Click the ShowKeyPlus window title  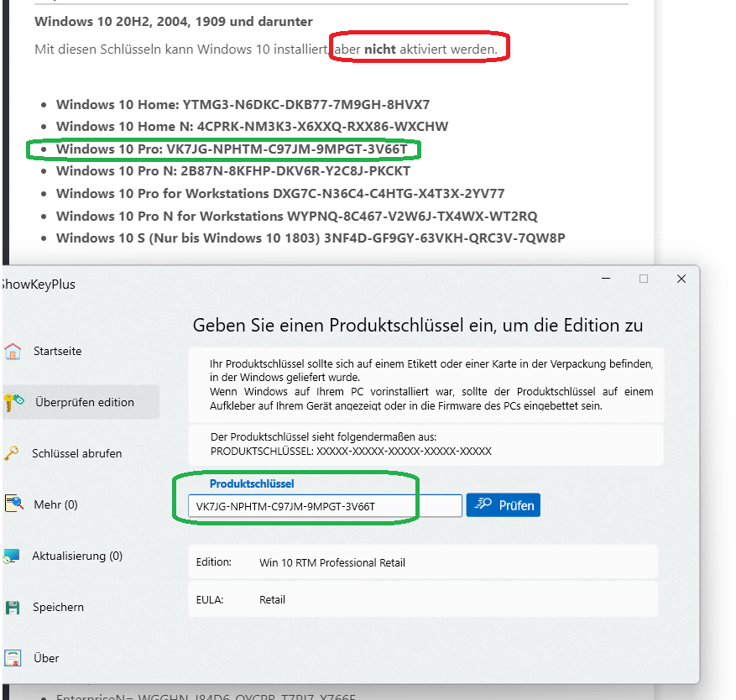pyautogui.click(x=38, y=284)
